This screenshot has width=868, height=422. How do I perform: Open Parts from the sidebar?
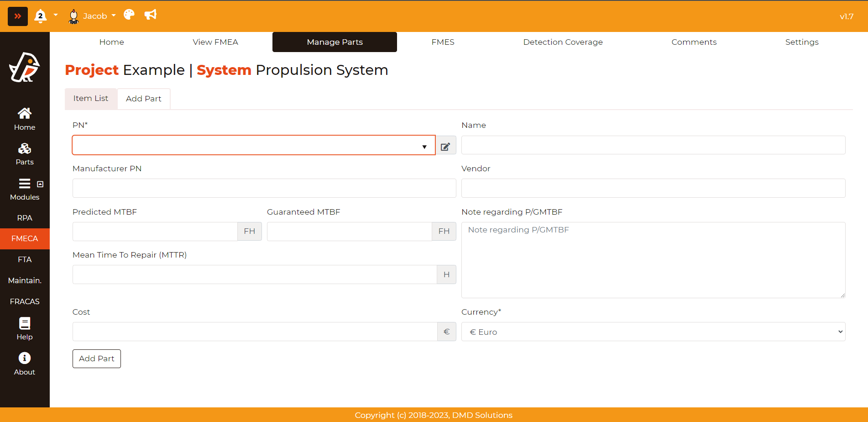click(x=25, y=154)
